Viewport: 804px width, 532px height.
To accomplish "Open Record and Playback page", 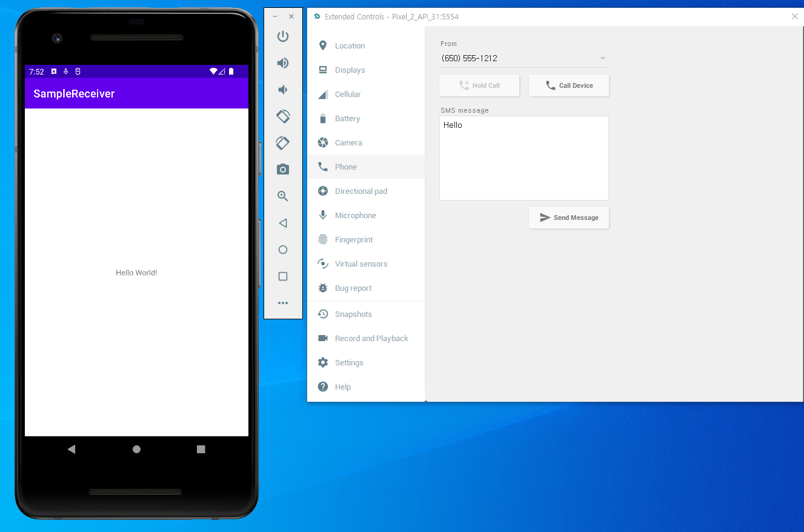I will coord(366,338).
